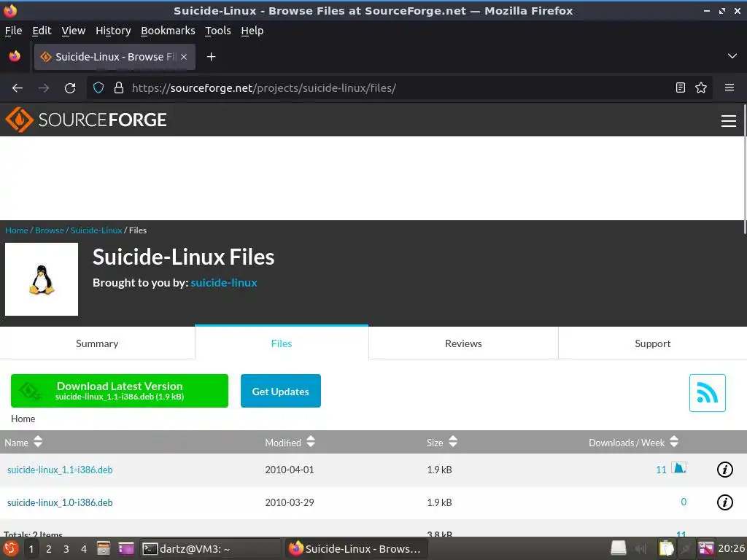The height and width of the screenshot is (560, 747).
Task: Sort files by Downloads / Week
Action: tap(633, 443)
